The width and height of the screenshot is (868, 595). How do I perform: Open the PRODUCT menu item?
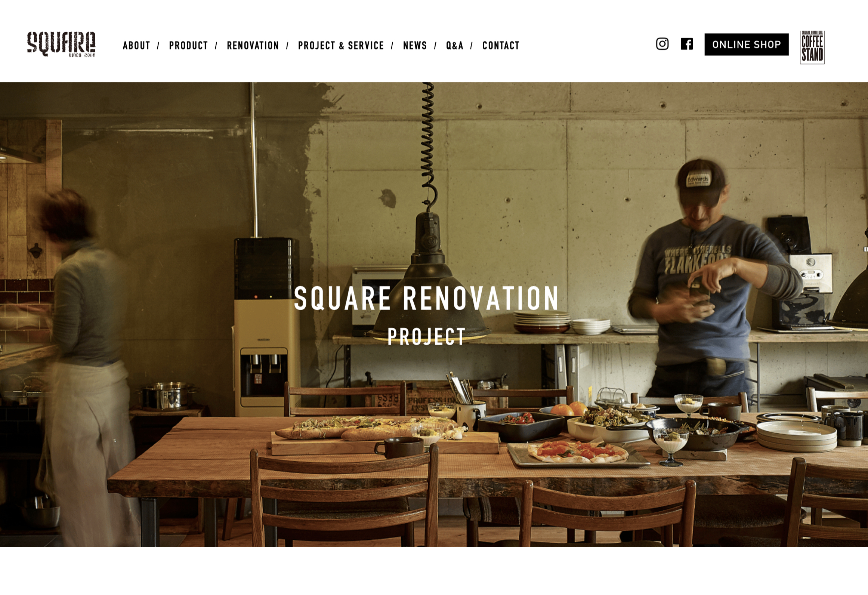pyautogui.click(x=188, y=46)
